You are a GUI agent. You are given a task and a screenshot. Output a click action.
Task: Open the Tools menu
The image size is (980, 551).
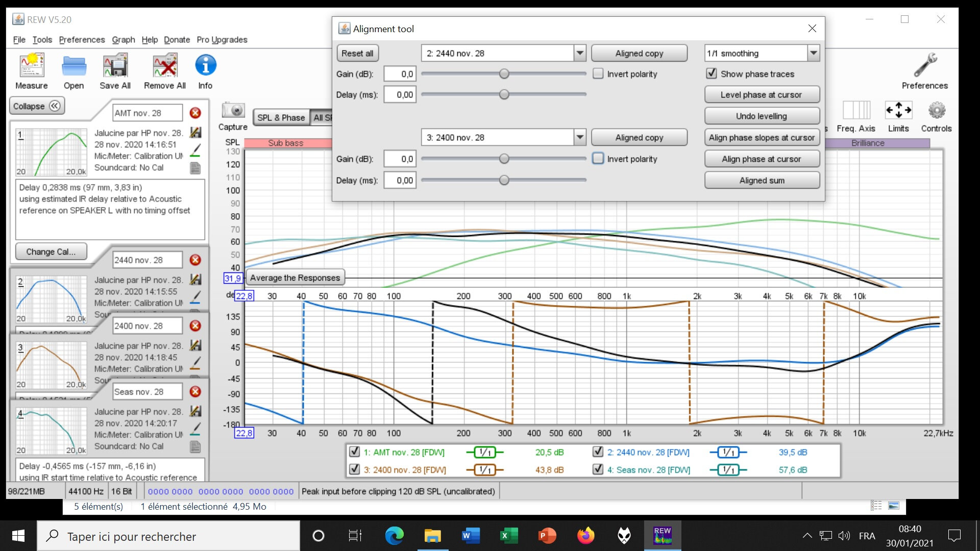42,40
